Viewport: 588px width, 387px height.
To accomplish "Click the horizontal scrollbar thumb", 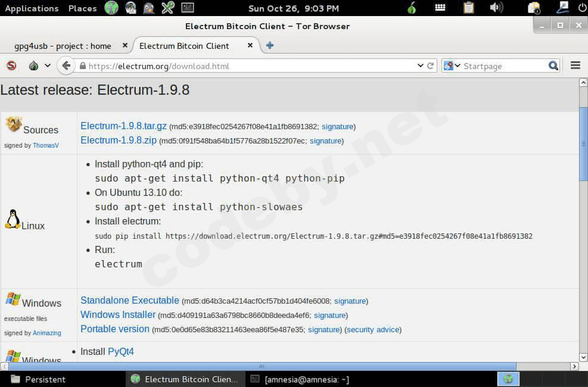I will point(262,366).
